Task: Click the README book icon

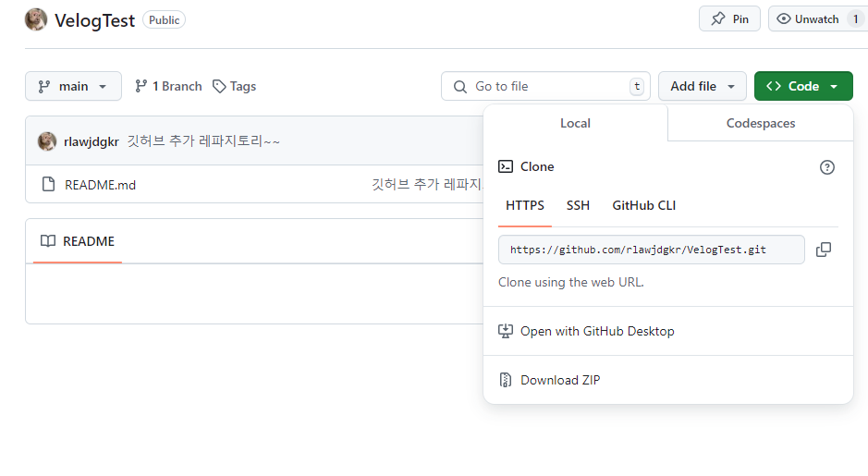Action: (x=48, y=240)
